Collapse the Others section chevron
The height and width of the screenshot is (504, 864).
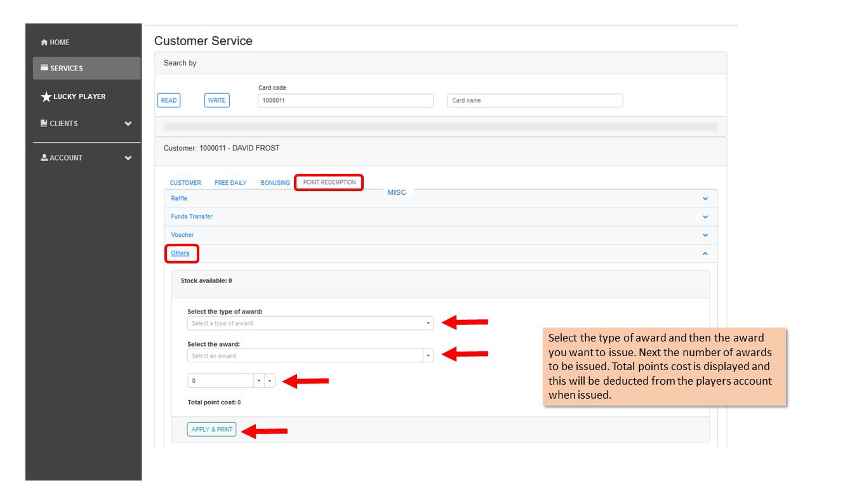705,253
